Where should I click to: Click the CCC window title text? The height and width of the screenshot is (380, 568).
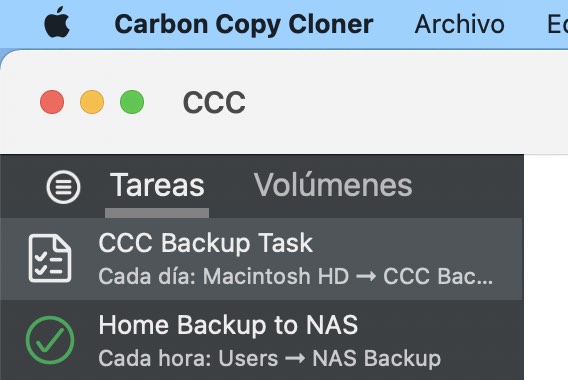pyautogui.click(x=214, y=103)
